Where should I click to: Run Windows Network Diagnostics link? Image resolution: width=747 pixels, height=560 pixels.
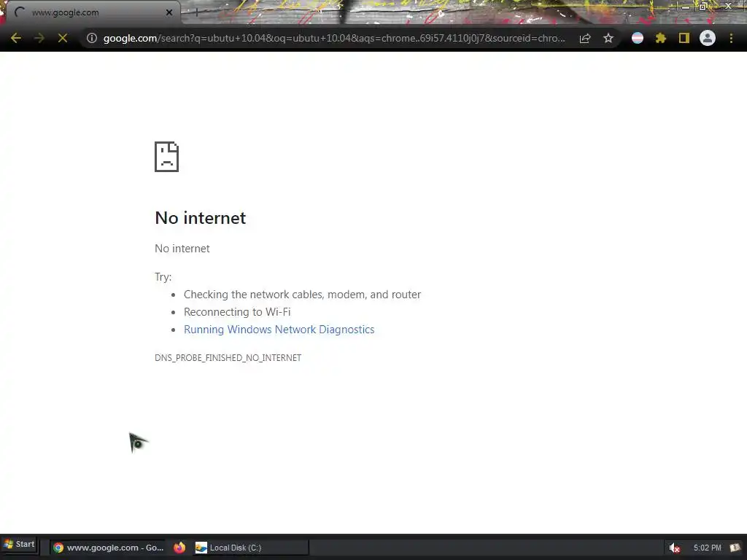pos(279,330)
